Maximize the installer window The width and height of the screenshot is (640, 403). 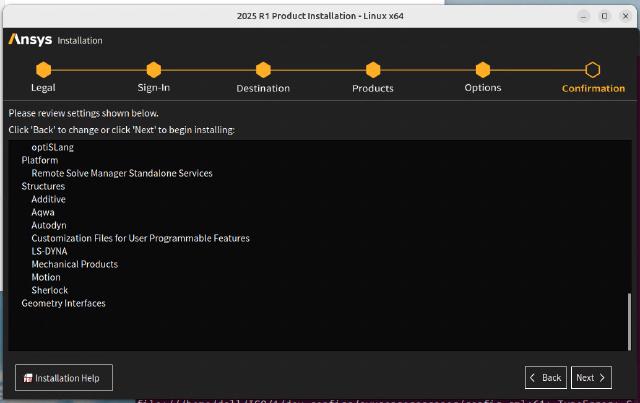pyautogui.click(x=604, y=16)
